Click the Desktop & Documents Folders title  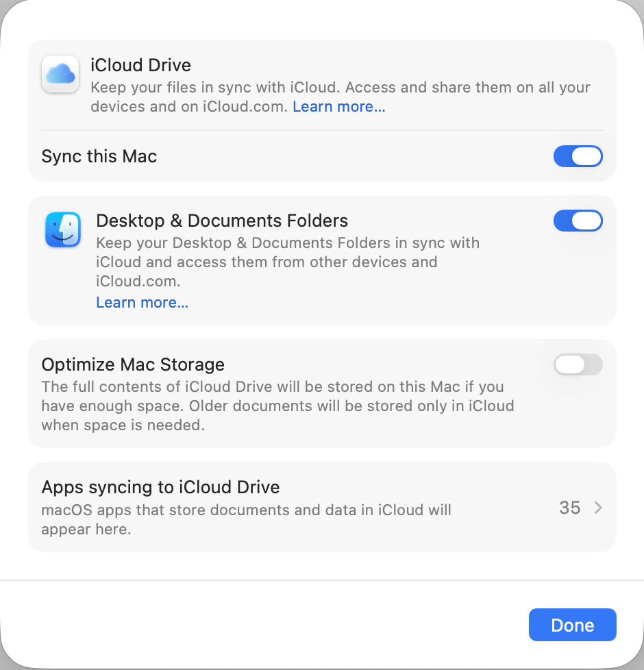[222, 221]
